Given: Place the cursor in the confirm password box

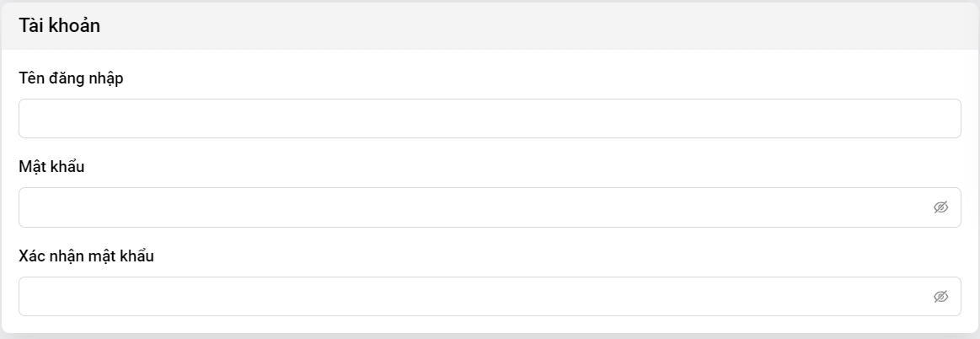Looking at the screenshot, I should coord(472,296).
